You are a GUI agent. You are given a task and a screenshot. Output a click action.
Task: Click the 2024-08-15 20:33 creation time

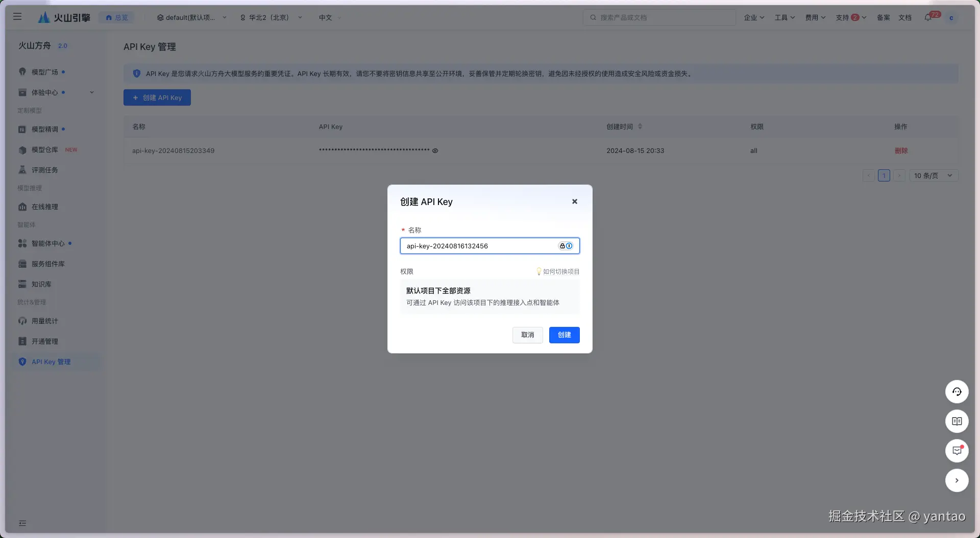click(x=635, y=150)
